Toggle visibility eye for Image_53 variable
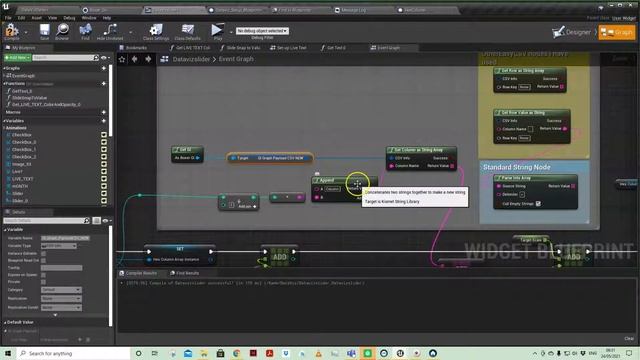 [104, 164]
